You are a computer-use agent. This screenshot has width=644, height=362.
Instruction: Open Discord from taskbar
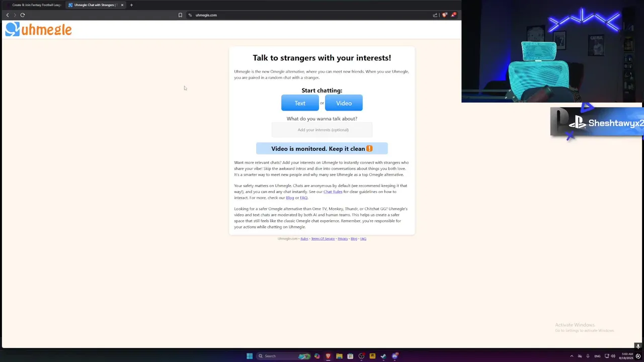[x=395, y=356]
